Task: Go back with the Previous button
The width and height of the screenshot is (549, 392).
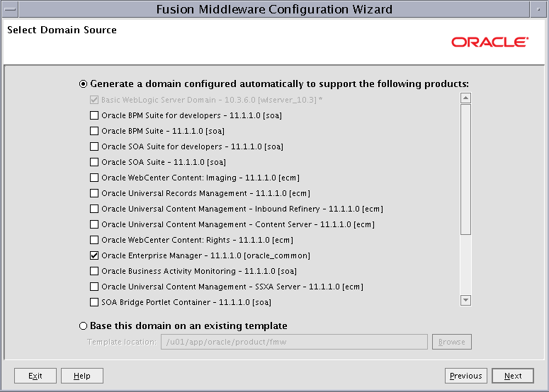Action: [465, 376]
